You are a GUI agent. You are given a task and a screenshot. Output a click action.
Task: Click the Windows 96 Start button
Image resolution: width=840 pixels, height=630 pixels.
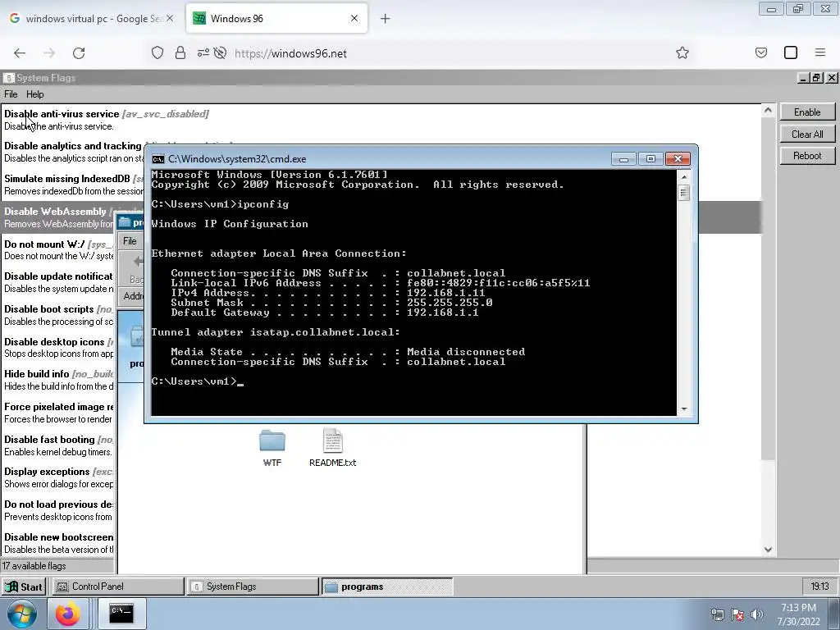tap(24, 587)
